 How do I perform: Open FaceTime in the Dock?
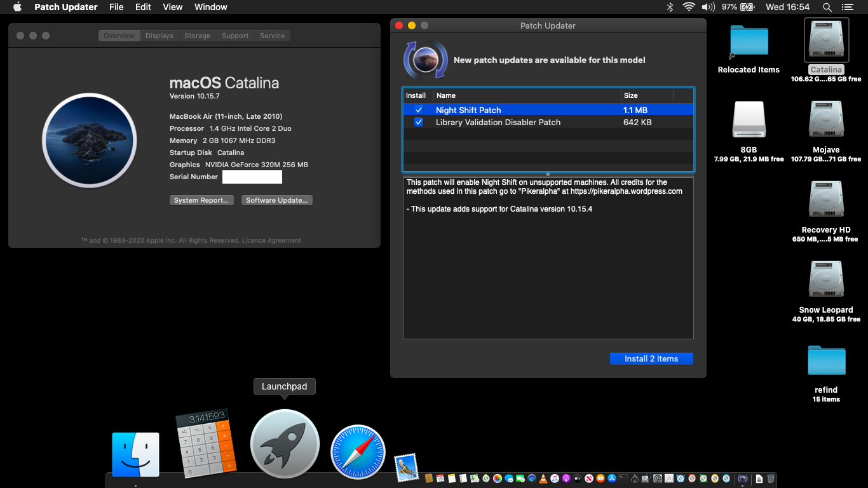520,478
